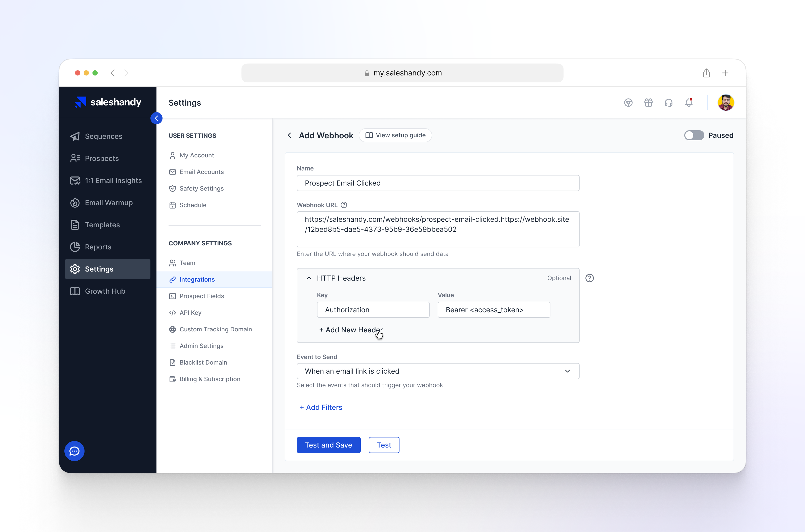
Task: Open the gift promotions icon
Action: point(649,103)
